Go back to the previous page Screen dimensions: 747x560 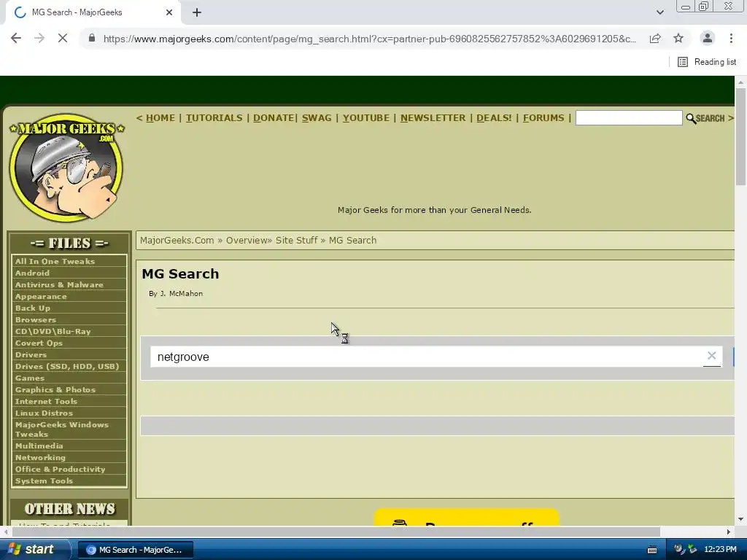coord(16,39)
